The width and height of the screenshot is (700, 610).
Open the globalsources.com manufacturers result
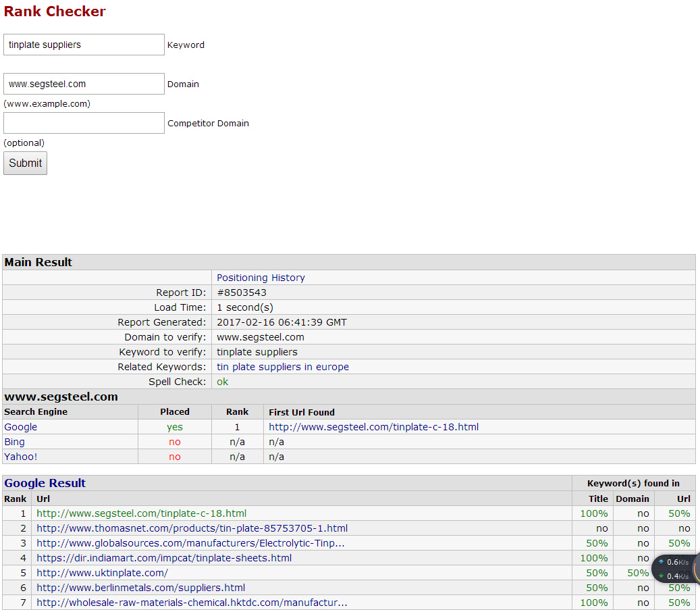190,543
